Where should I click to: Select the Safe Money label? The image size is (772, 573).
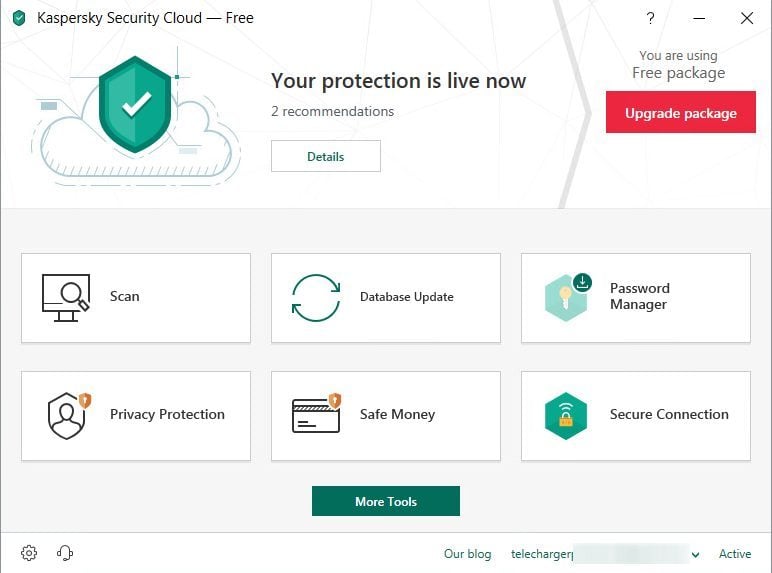tap(397, 414)
